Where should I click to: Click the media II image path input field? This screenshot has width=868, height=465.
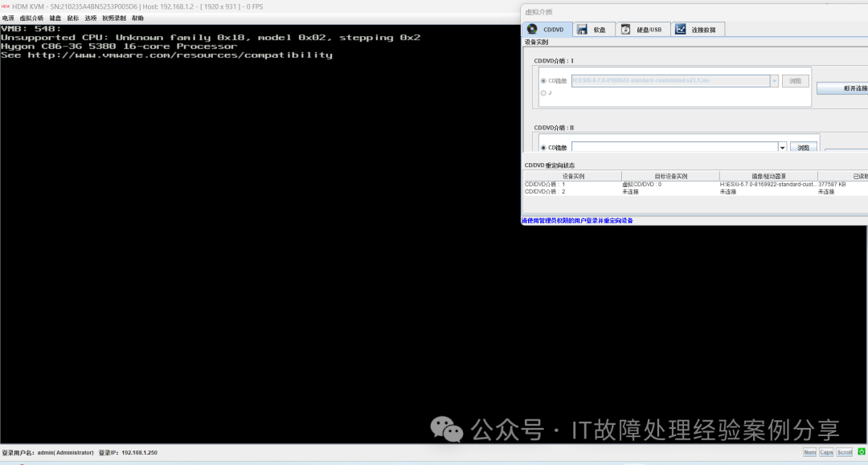point(675,148)
